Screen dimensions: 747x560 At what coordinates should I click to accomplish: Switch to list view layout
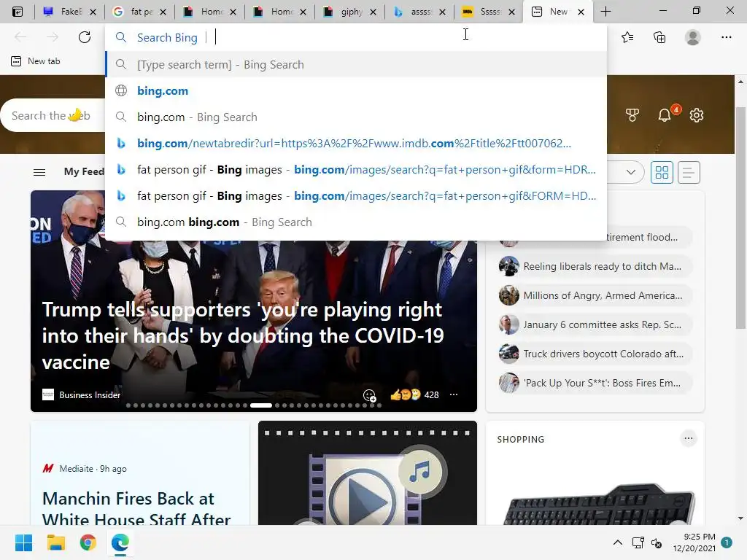tap(689, 172)
